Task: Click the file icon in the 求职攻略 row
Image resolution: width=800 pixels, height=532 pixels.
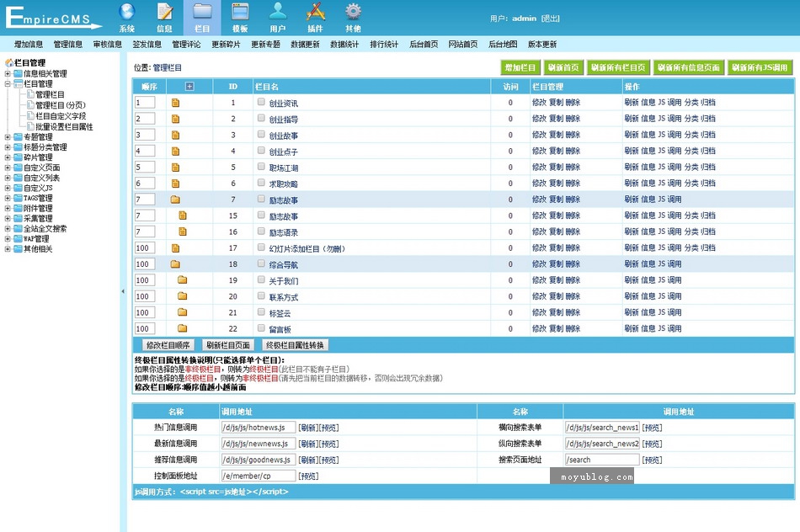Action: coord(175,184)
